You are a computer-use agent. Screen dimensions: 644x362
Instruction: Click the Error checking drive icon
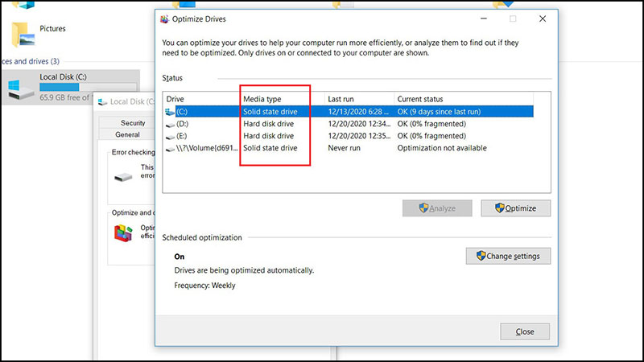(x=123, y=175)
